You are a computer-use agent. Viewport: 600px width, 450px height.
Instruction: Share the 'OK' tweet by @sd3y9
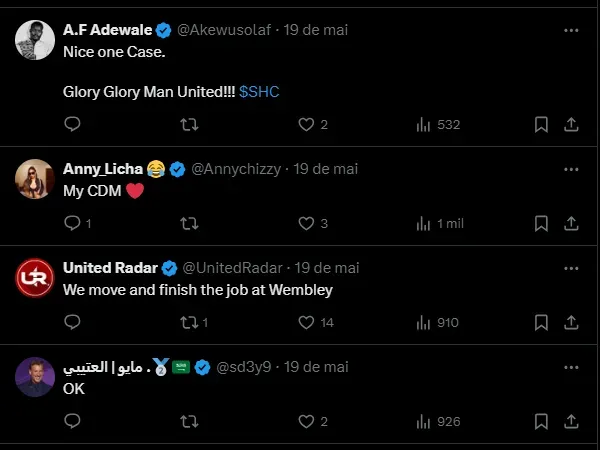click(x=571, y=421)
